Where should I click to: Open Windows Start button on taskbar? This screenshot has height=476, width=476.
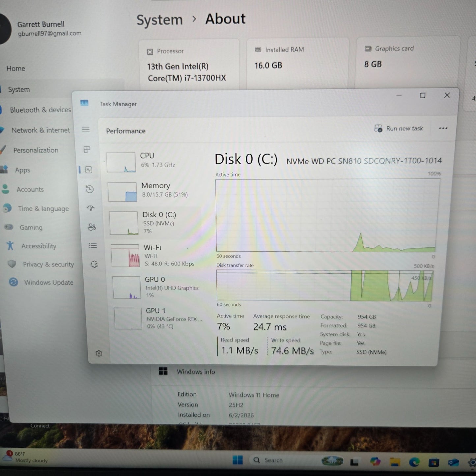[x=238, y=460]
